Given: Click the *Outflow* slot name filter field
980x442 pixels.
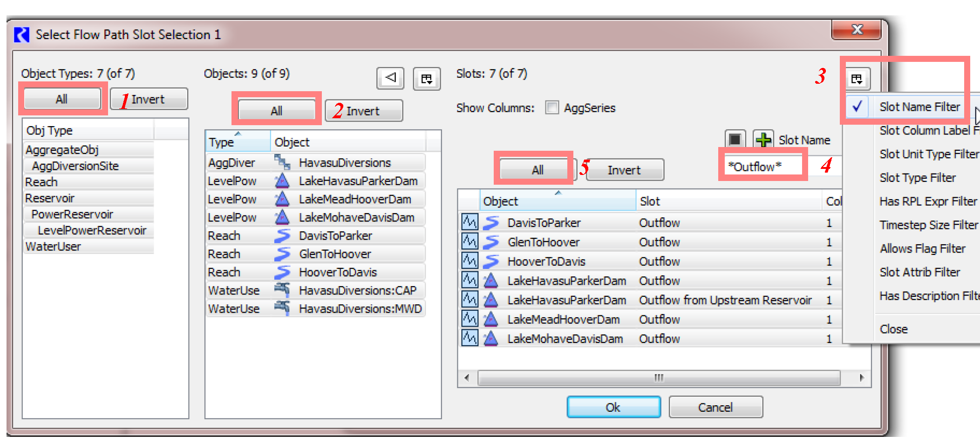Looking at the screenshot, I should 764,167.
